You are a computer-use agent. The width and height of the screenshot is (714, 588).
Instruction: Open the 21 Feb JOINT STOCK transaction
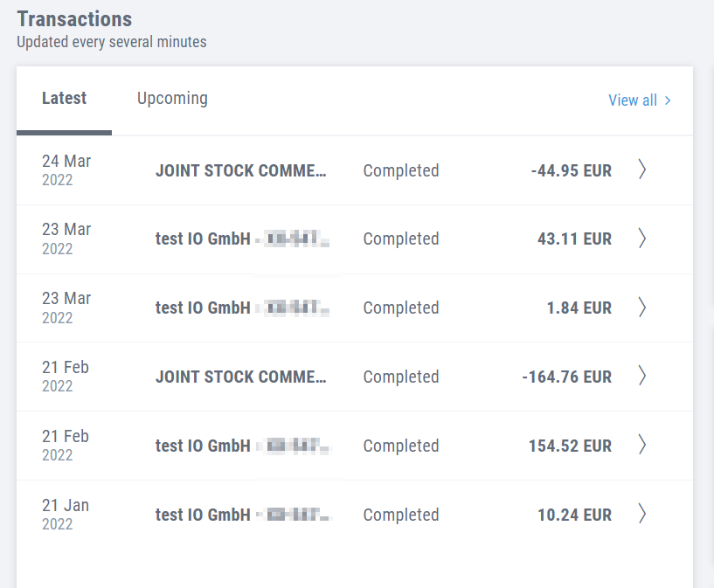pos(240,377)
